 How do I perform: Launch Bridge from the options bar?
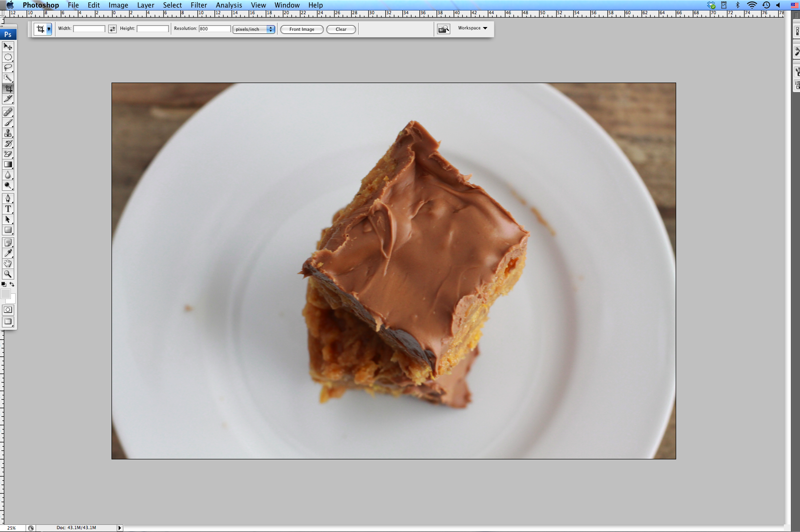[x=444, y=29]
